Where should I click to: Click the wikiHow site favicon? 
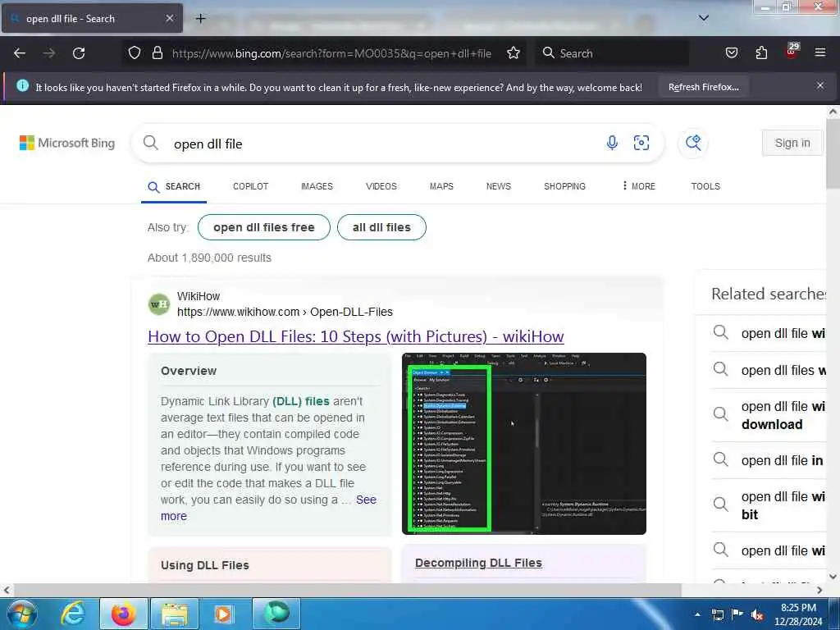158,304
